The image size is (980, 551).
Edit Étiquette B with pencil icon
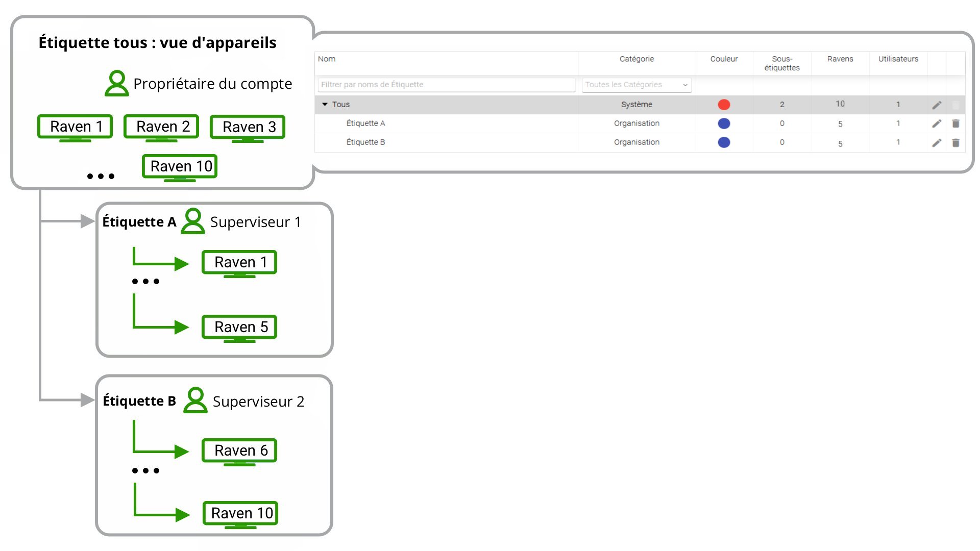[x=937, y=142]
